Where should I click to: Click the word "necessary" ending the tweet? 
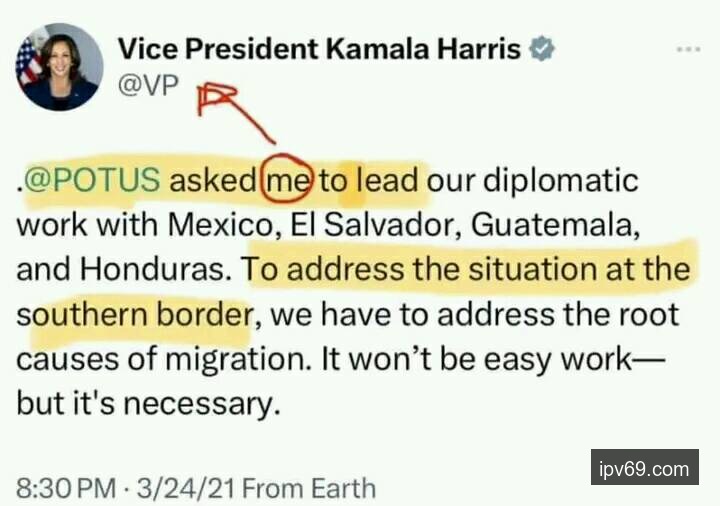(x=201, y=404)
